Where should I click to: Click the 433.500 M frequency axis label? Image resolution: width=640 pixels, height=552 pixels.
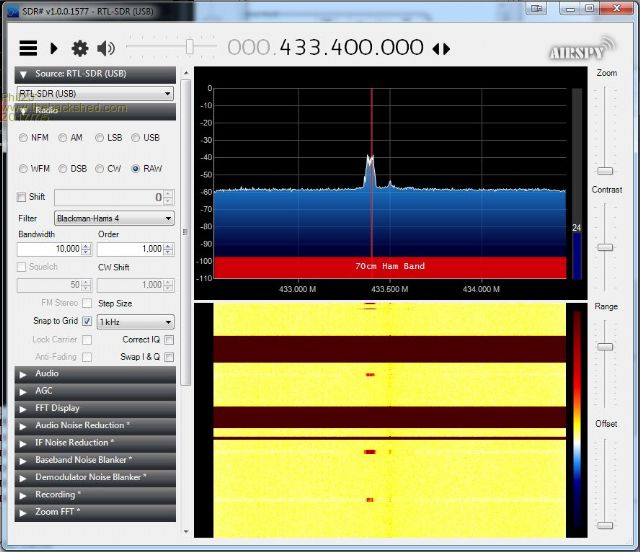click(x=389, y=289)
